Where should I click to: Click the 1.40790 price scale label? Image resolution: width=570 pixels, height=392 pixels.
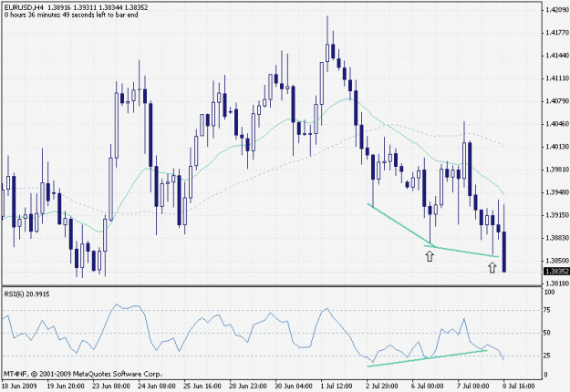click(556, 101)
